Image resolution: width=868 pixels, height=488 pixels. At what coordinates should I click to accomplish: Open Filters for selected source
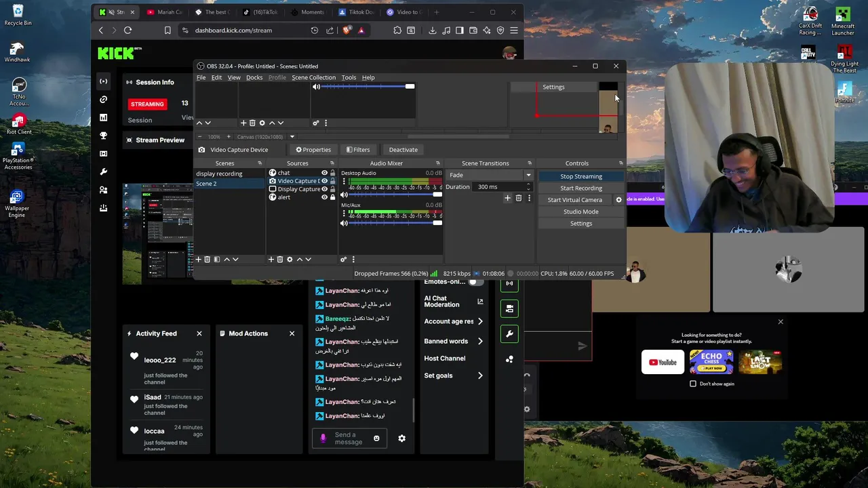(x=358, y=150)
